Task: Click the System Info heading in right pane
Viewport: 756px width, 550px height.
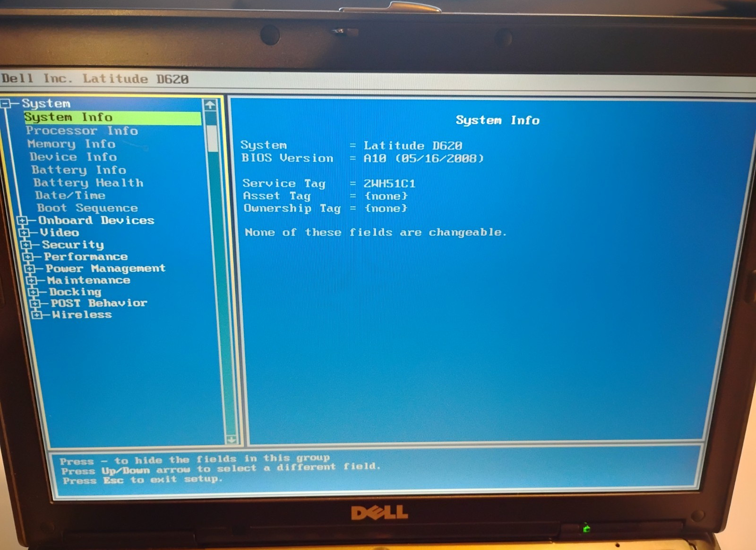Action: click(x=498, y=120)
